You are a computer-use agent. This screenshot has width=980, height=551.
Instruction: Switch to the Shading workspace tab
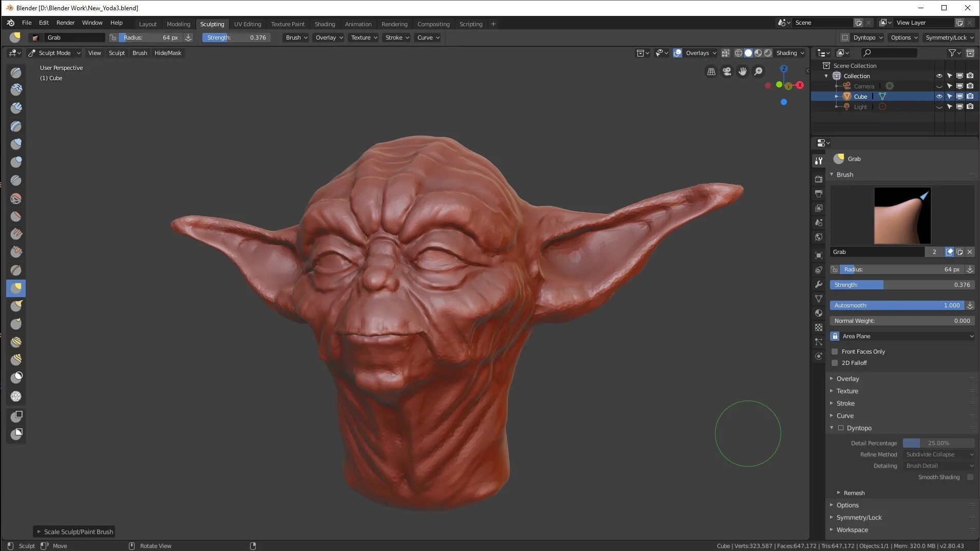pyautogui.click(x=325, y=24)
